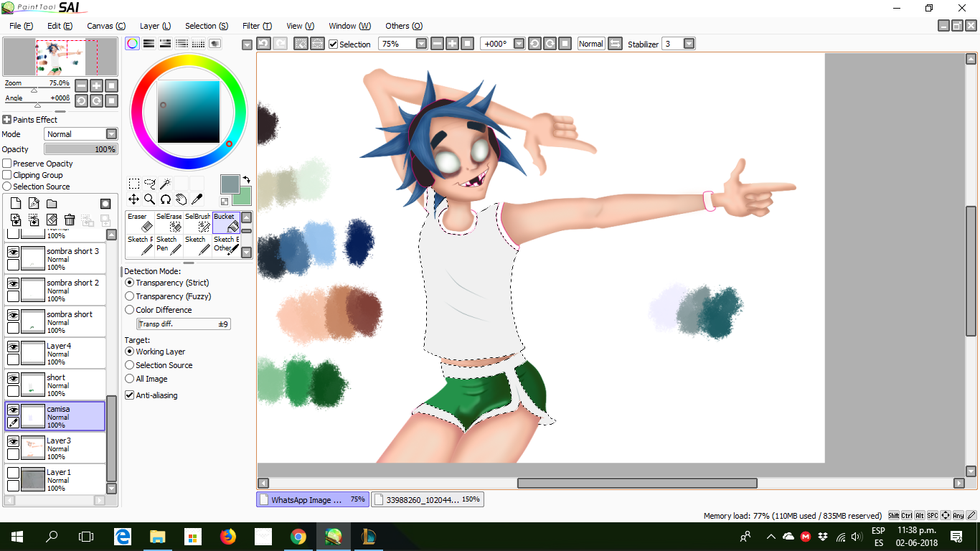The image size is (980, 551).
Task: Enable Clipping Group checkbox
Action: point(7,175)
